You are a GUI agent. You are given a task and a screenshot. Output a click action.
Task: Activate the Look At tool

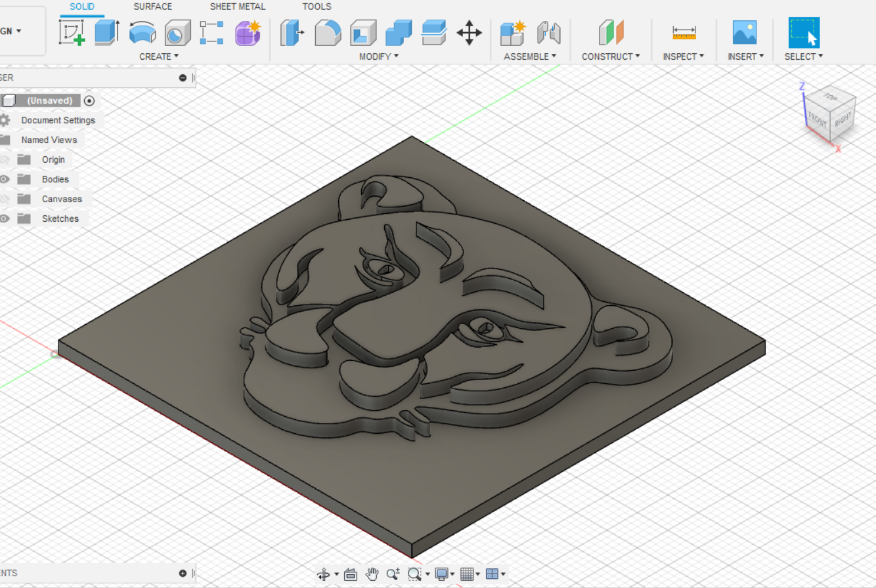coord(351,574)
